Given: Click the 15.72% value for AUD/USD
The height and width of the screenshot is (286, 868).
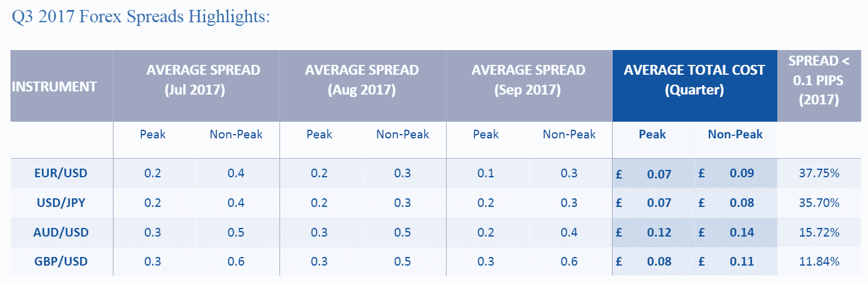Looking at the screenshot, I should [x=817, y=232].
